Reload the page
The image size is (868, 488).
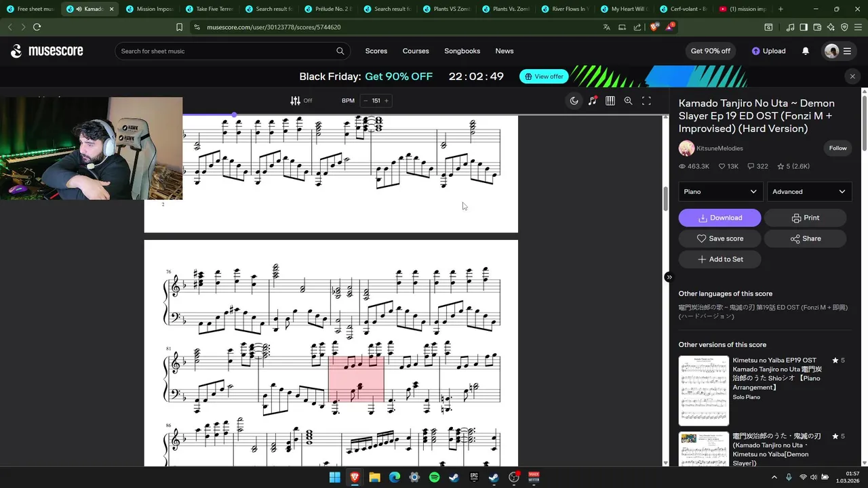(x=37, y=27)
